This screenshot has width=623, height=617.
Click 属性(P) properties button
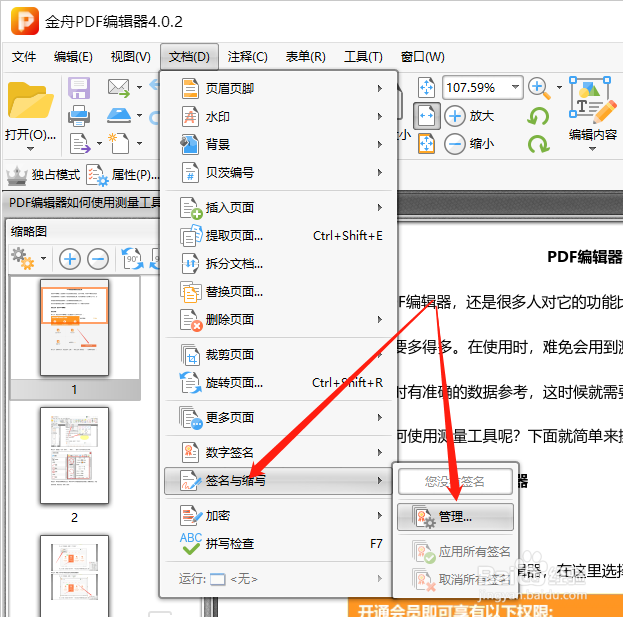(123, 175)
